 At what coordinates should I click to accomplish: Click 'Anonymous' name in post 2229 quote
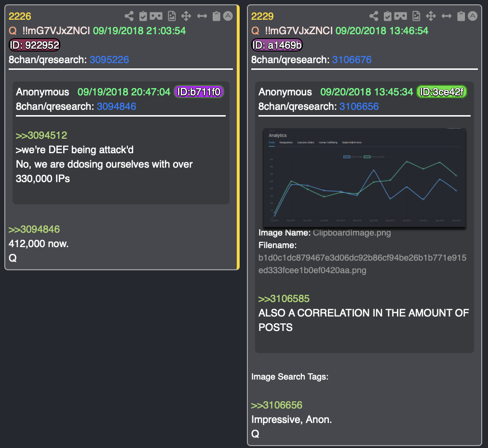coord(285,92)
